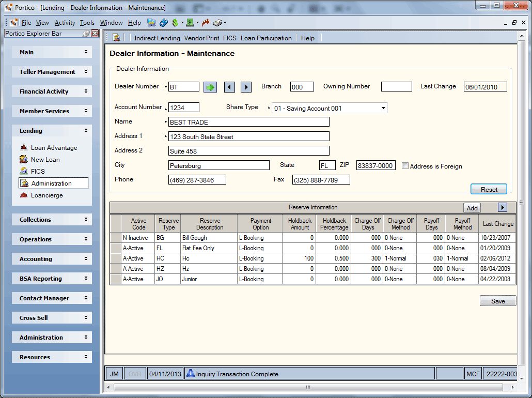This screenshot has height=398, width=532.
Task: Expand the Contact Manager section
Action: [86, 298]
